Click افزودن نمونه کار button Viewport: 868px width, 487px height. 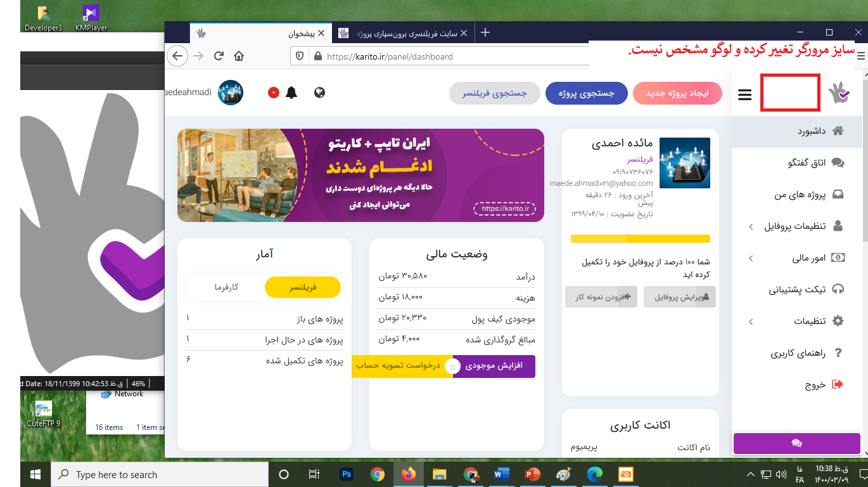(x=602, y=297)
